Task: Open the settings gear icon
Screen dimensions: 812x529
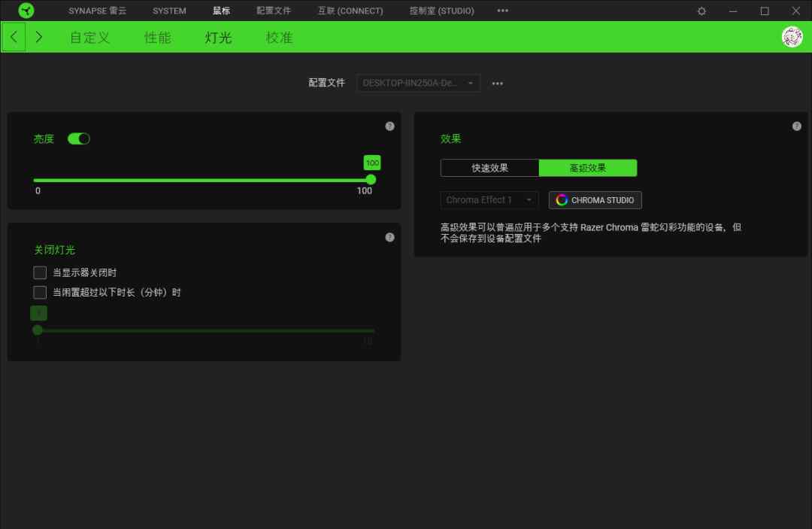Action: click(x=701, y=11)
